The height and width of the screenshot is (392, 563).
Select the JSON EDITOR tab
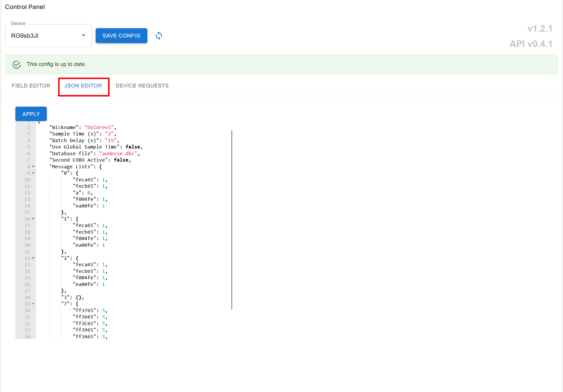click(x=83, y=86)
